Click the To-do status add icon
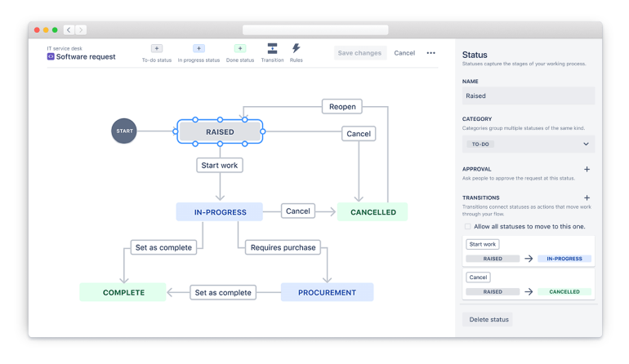Viewport: 629px width, 364px height. pyautogui.click(x=157, y=49)
